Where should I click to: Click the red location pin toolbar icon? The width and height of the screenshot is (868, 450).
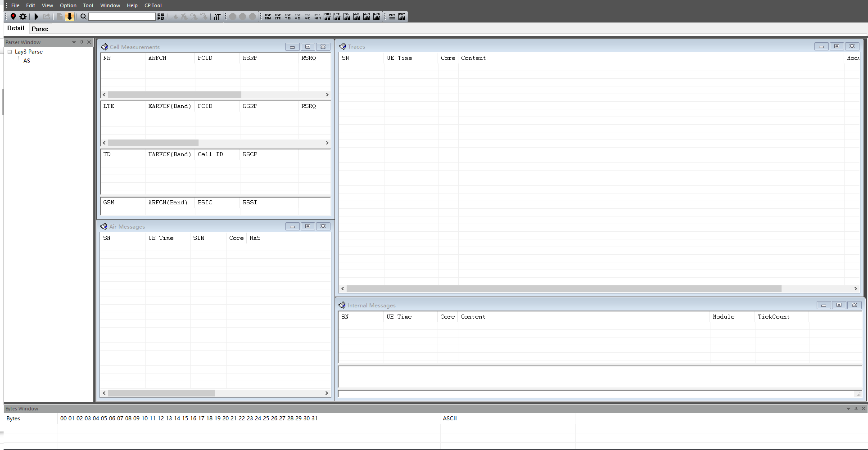(13, 17)
